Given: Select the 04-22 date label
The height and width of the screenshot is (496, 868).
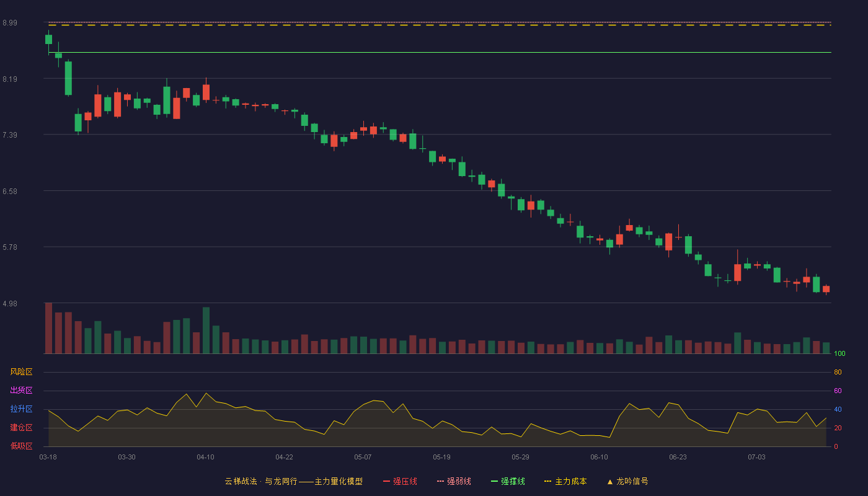Looking at the screenshot, I should pyautogui.click(x=284, y=457).
